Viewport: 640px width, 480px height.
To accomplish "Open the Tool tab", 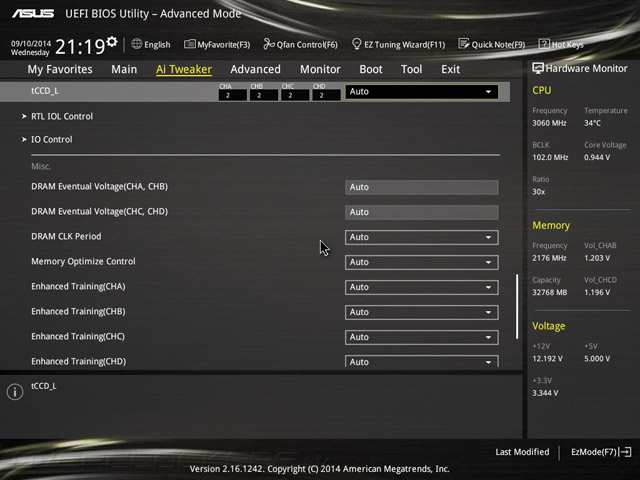I will 411,69.
